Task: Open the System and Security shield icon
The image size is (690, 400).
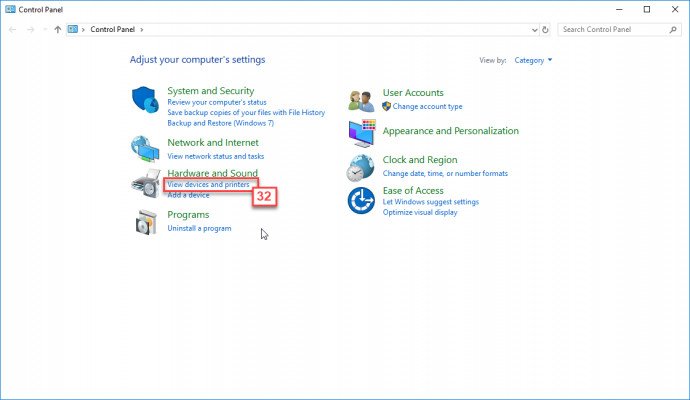Action: (x=145, y=100)
